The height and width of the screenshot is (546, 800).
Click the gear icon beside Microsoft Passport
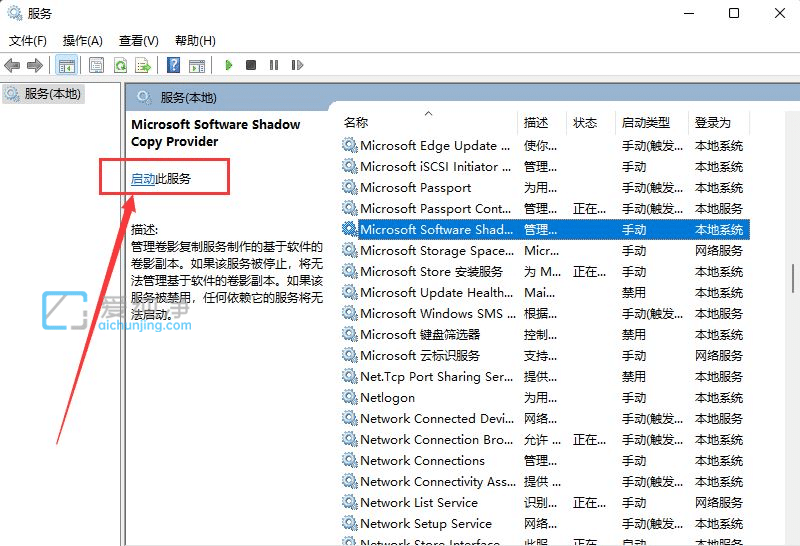pyautogui.click(x=349, y=187)
